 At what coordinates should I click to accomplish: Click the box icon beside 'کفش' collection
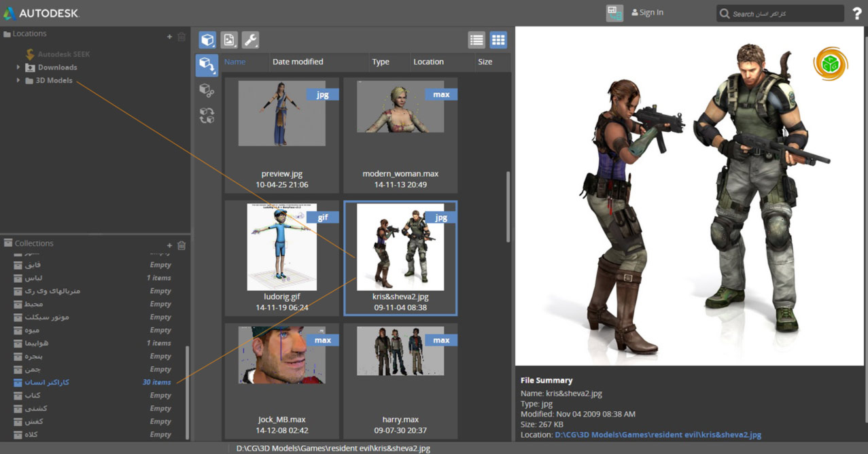tap(18, 421)
